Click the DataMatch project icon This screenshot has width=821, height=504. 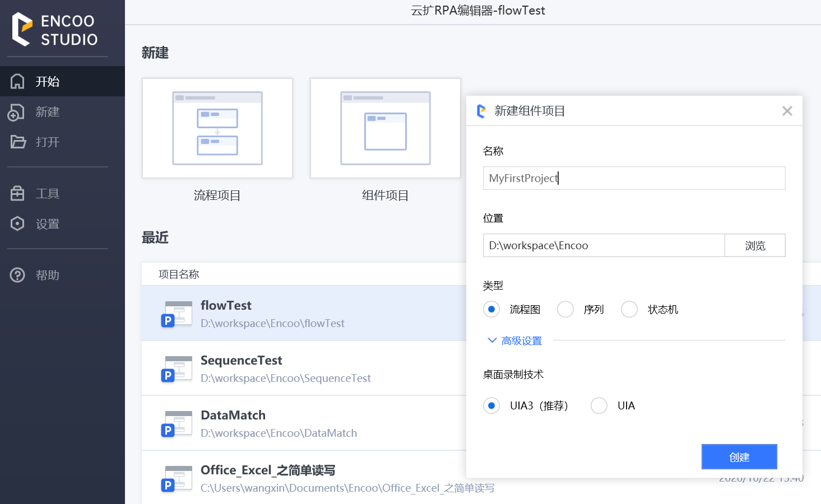pos(177,424)
